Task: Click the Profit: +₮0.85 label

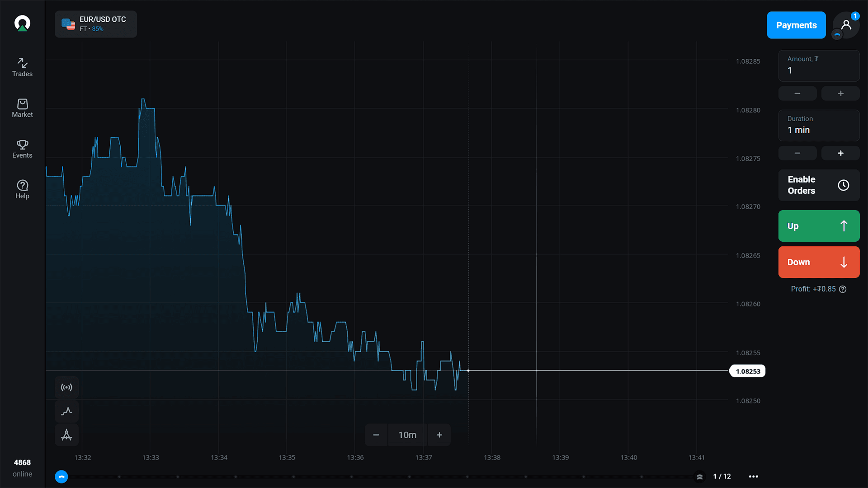Action: [813, 289]
